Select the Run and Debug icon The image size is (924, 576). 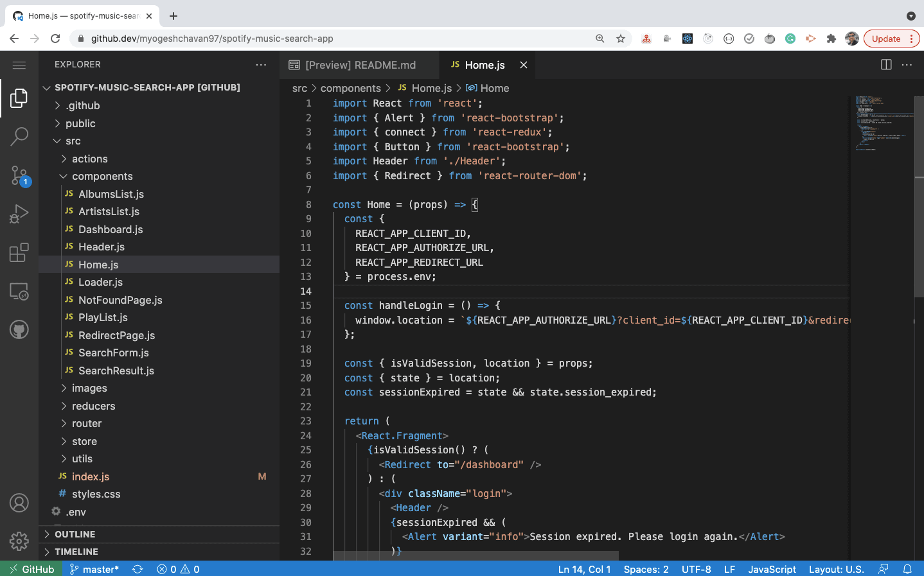(x=19, y=213)
